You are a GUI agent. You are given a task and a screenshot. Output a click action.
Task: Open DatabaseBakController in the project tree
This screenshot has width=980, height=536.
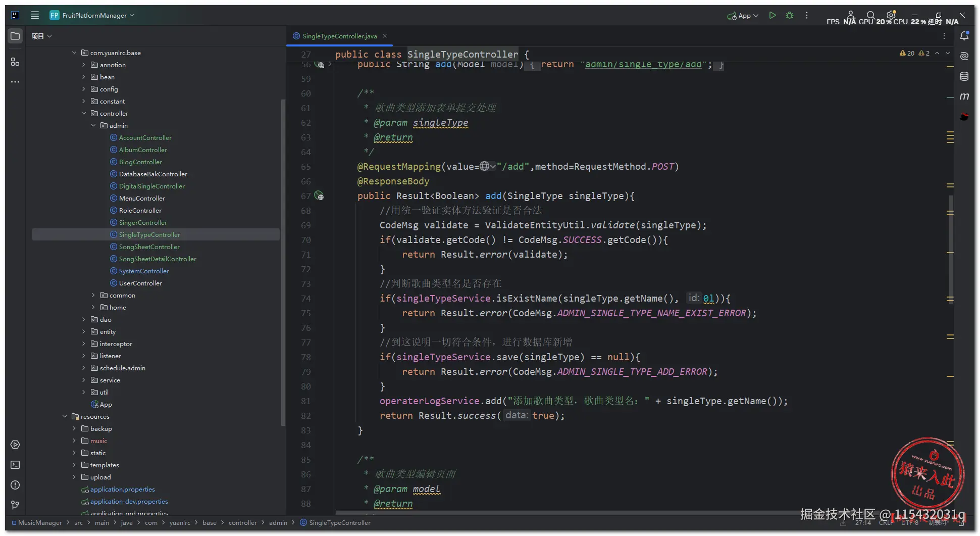153,174
